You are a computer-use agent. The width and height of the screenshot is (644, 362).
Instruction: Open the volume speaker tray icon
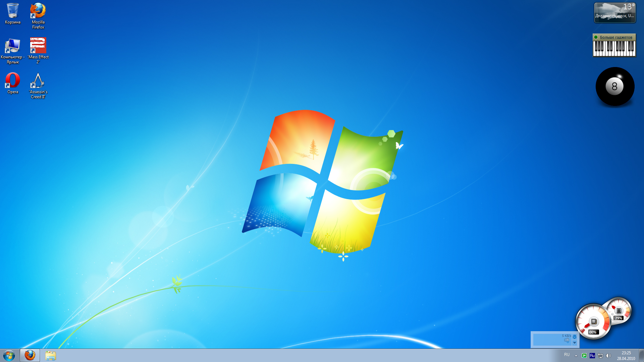pos(608,356)
